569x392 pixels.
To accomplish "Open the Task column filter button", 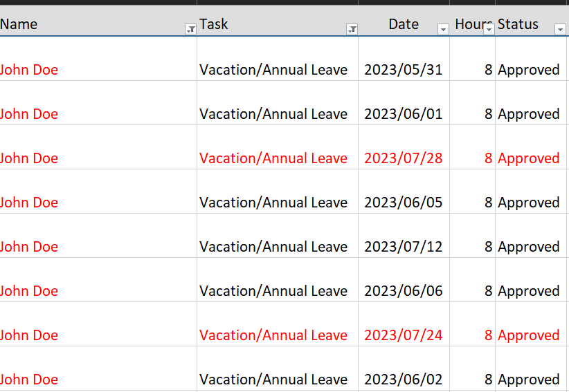I will pyautogui.click(x=352, y=29).
